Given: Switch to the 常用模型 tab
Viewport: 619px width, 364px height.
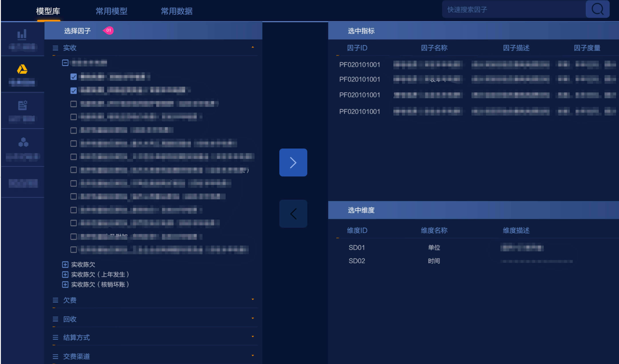Looking at the screenshot, I should click(x=111, y=11).
